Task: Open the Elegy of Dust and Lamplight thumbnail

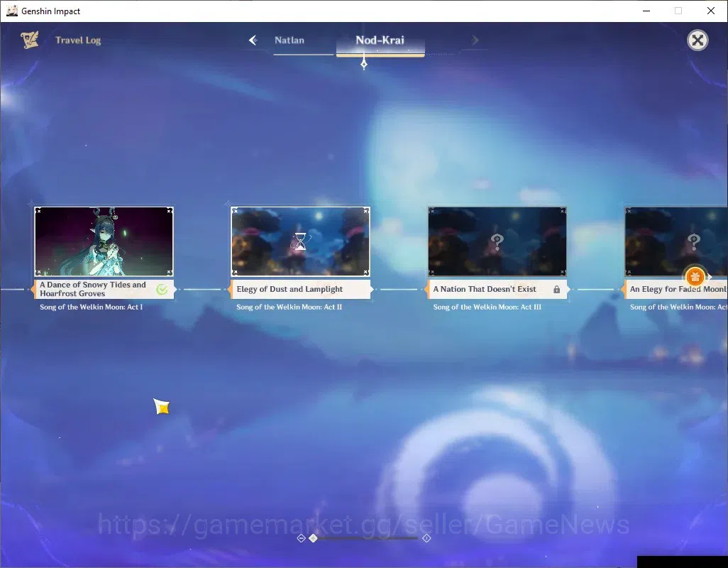Action: [300, 241]
